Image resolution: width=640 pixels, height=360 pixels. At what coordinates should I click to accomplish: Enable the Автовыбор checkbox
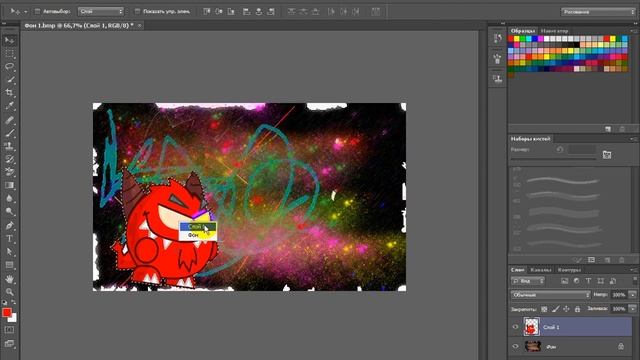click(37, 11)
